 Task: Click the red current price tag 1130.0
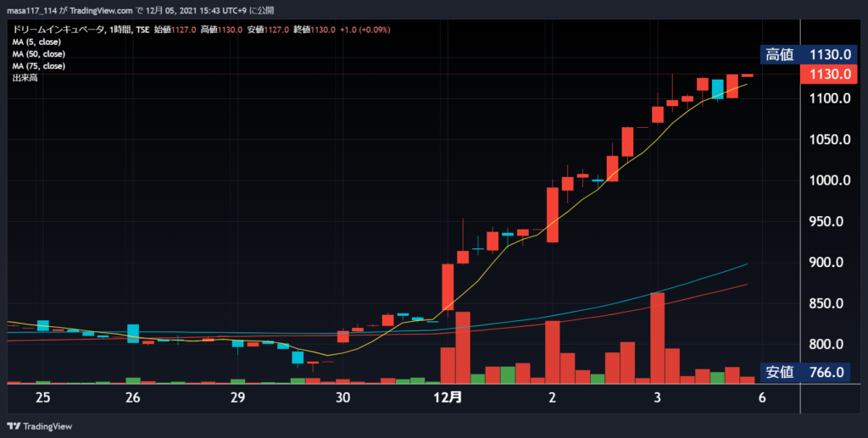point(829,74)
